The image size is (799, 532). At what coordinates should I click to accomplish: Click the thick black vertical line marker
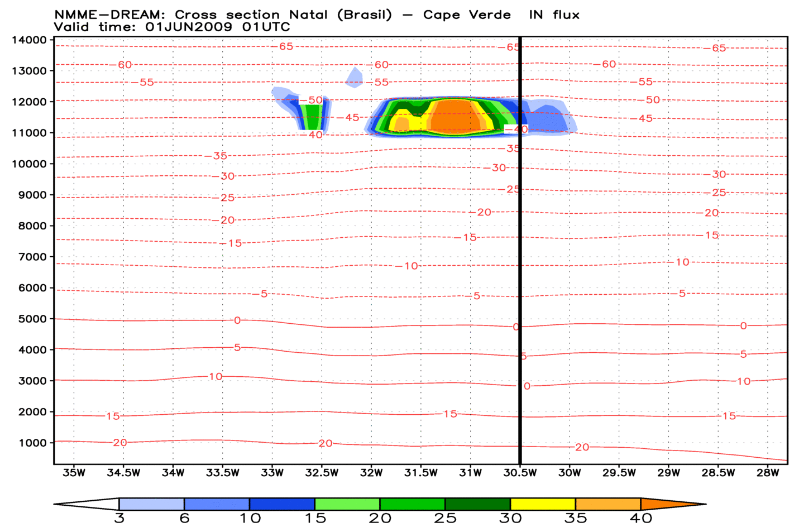(x=520, y=251)
